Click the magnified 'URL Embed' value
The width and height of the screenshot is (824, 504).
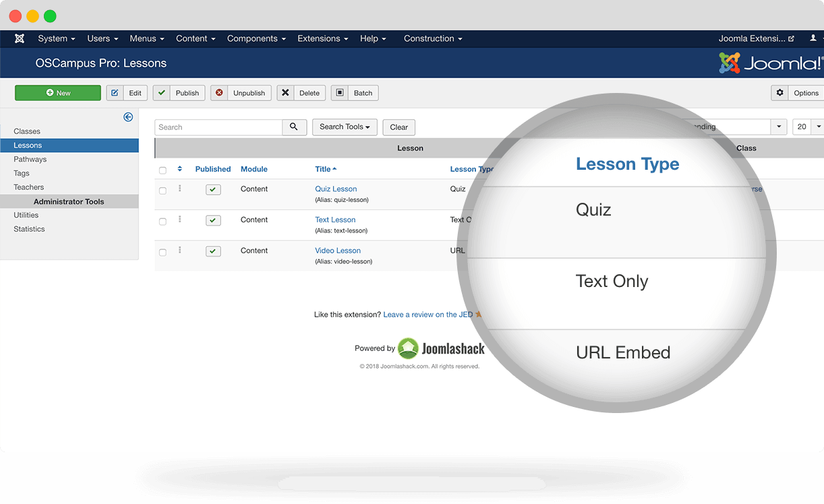click(x=623, y=352)
